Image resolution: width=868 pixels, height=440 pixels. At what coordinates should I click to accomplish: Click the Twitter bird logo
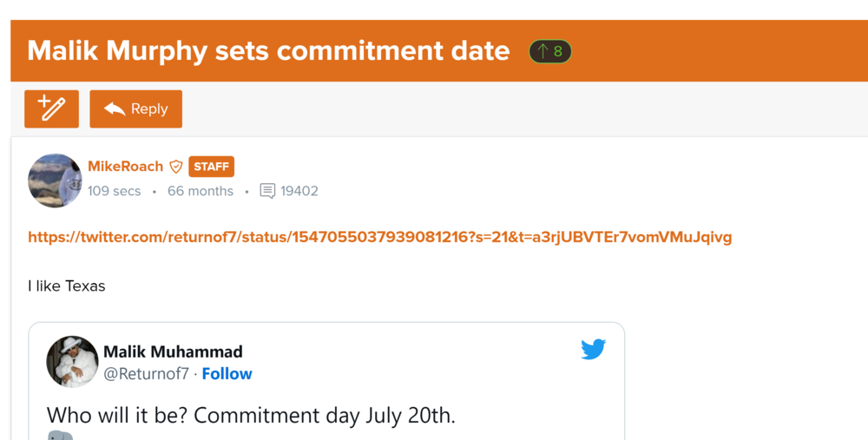pos(593,349)
